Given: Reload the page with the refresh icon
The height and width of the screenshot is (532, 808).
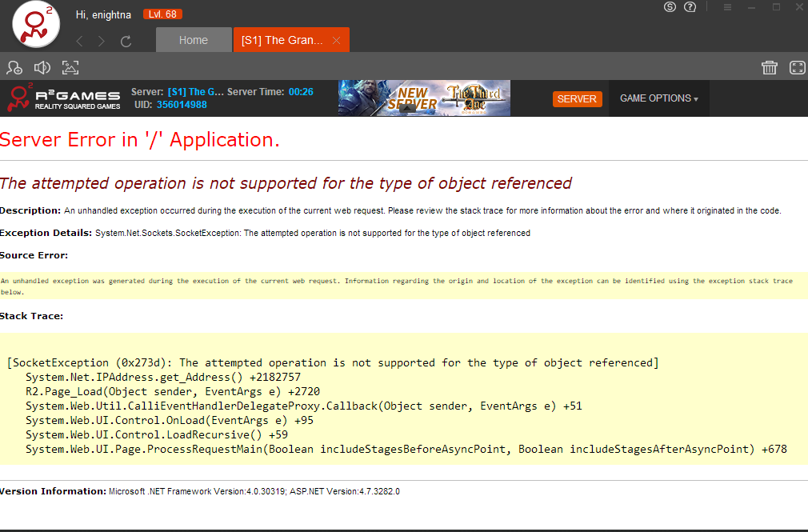Looking at the screenshot, I should [126, 41].
